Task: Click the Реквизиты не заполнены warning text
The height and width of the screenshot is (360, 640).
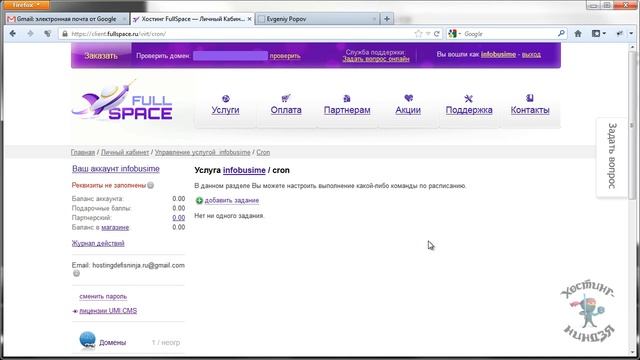Action: (109, 185)
